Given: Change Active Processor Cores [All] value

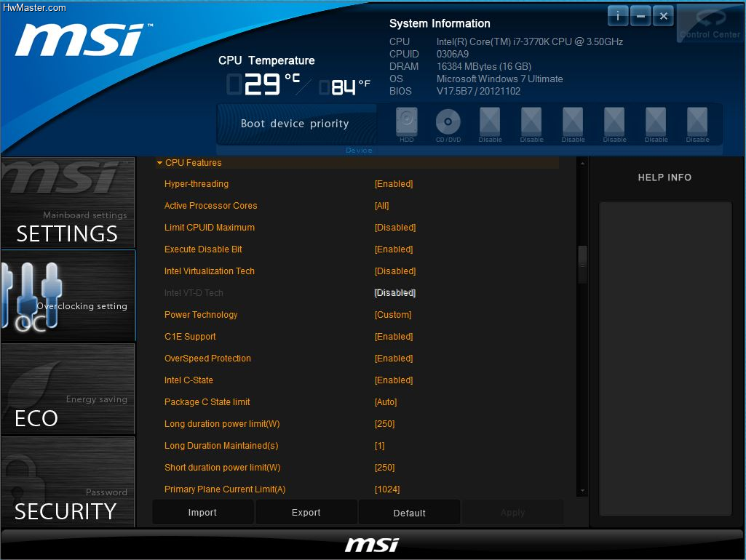Looking at the screenshot, I should tap(381, 206).
